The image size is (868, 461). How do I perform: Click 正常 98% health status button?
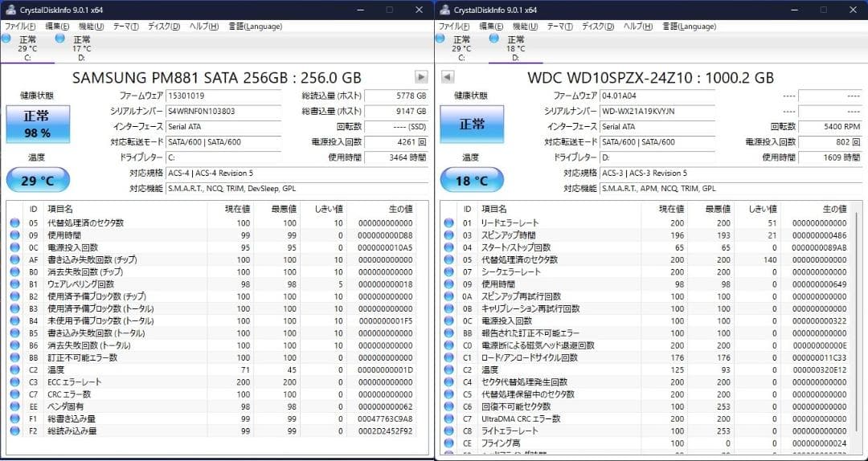point(38,124)
